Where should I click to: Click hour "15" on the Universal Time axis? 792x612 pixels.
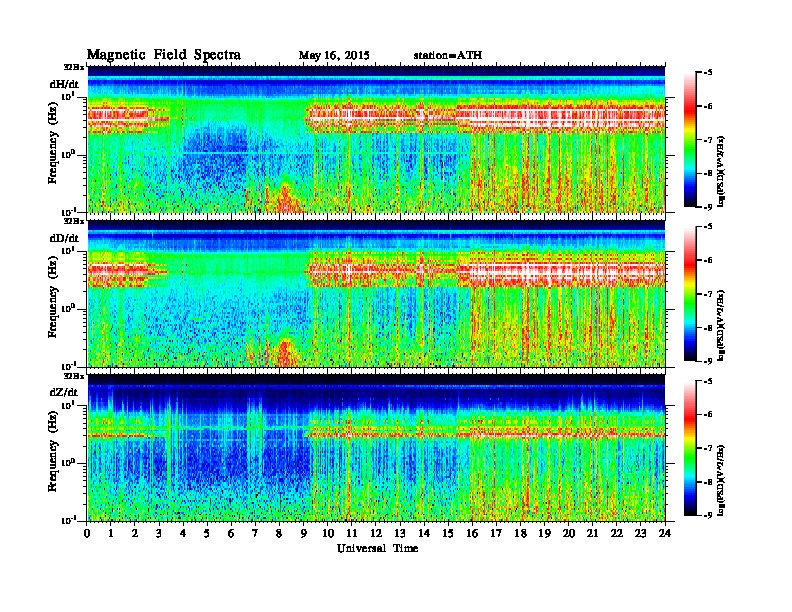pyautogui.click(x=448, y=533)
